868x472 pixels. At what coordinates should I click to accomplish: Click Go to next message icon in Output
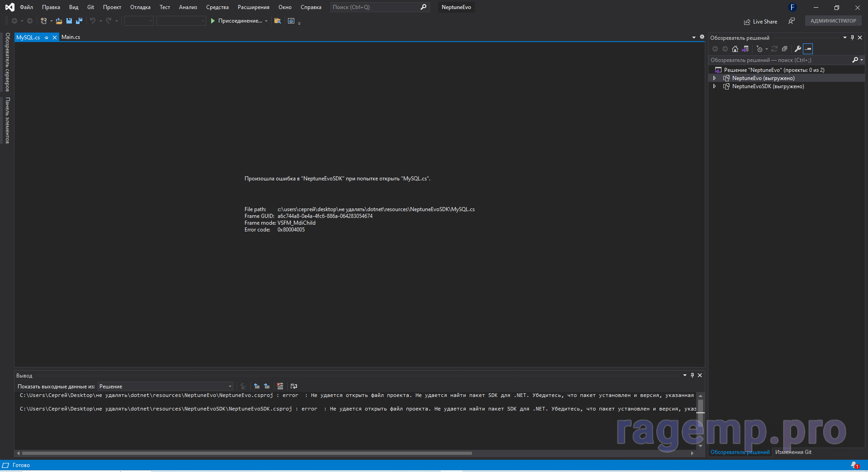pos(267,386)
